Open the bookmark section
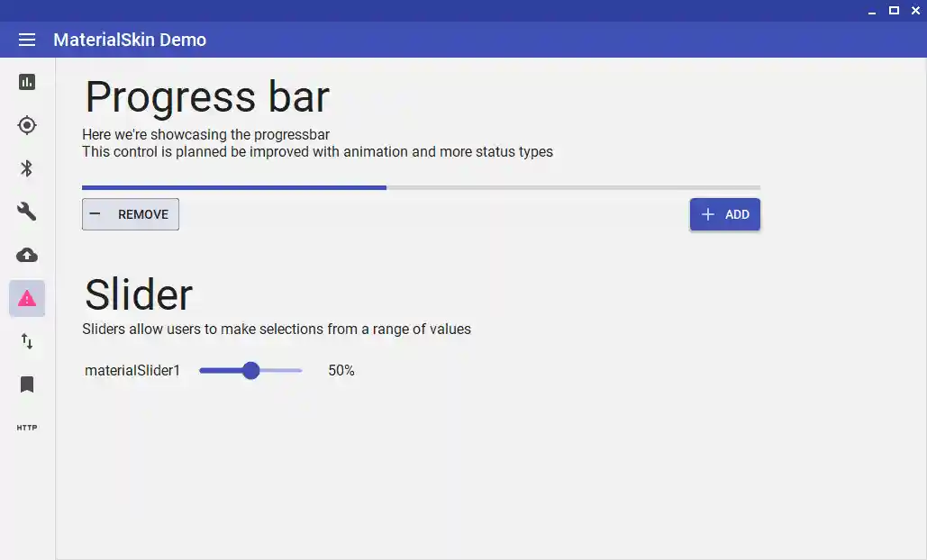This screenshot has width=927, height=560. tap(26, 384)
